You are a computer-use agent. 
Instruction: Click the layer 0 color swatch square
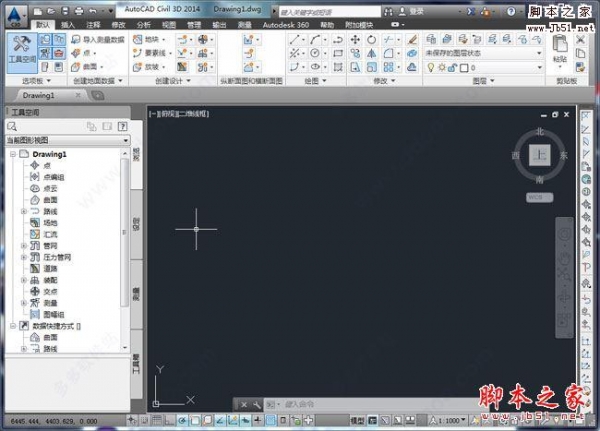point(464,68)
